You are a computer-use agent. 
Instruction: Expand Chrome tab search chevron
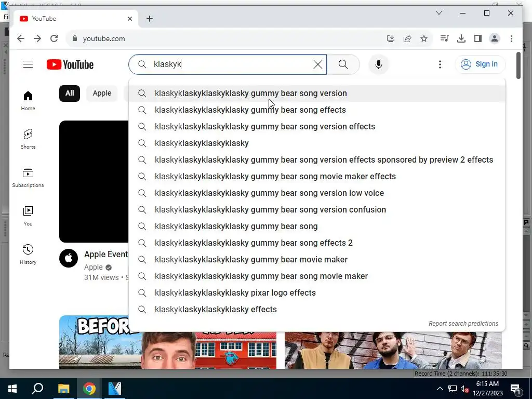tap(438, 13)
